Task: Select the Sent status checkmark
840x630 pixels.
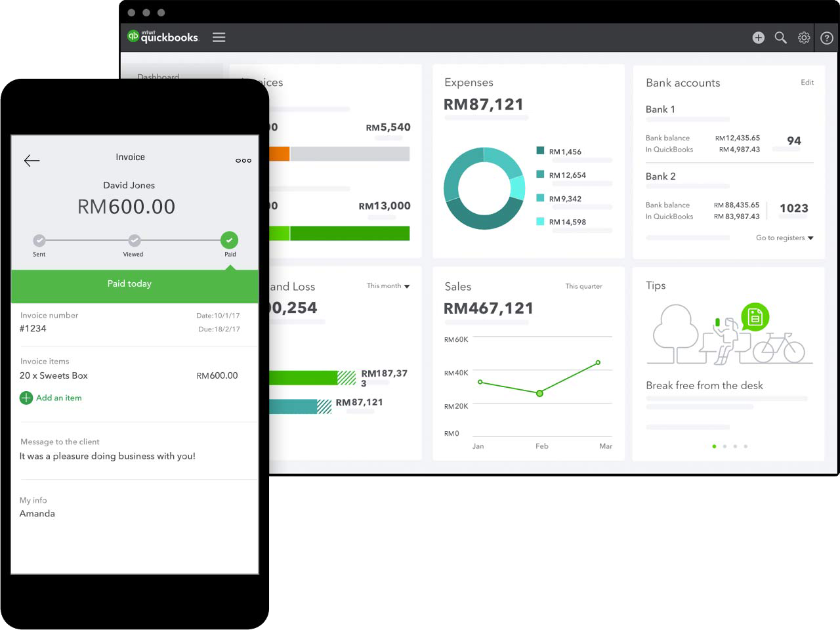Action: 39,240
